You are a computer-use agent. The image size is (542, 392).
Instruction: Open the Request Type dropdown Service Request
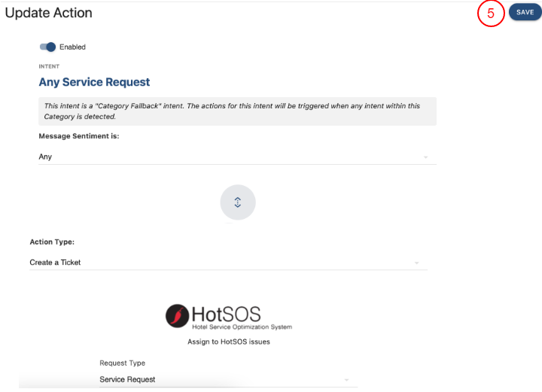[218, 379]
